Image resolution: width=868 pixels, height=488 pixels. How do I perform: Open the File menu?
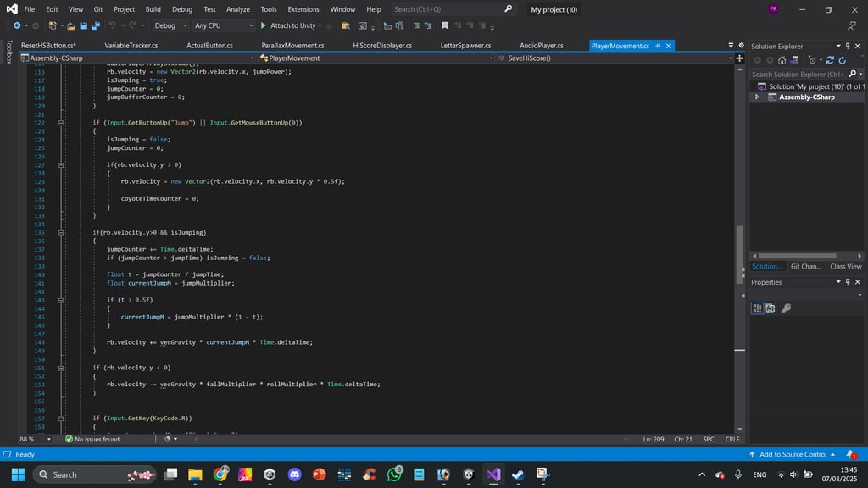pyautogui.click(x=30, y=9)
